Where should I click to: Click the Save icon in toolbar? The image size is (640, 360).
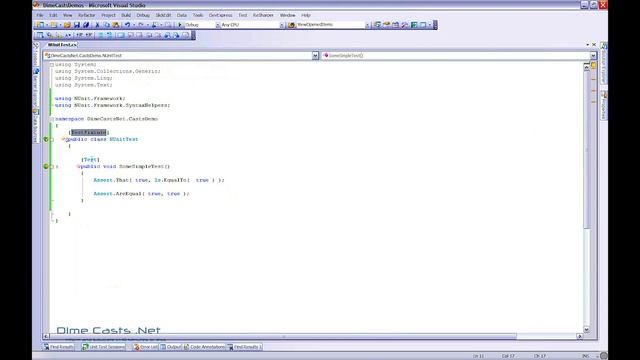pos(77,25)
